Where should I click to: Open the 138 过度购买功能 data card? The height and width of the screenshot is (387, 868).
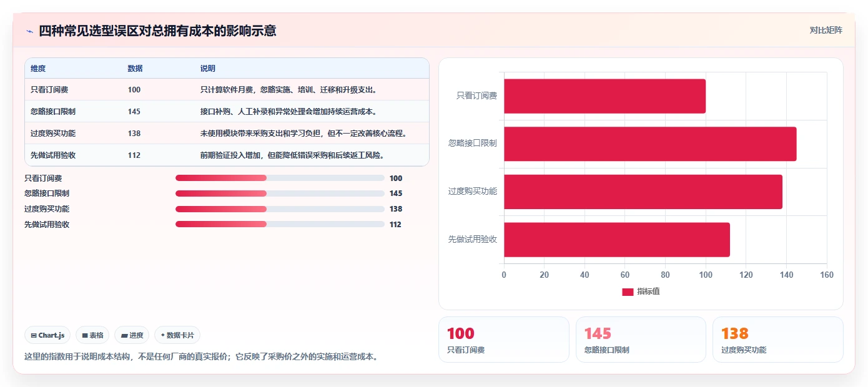click(x=778, y=340)
